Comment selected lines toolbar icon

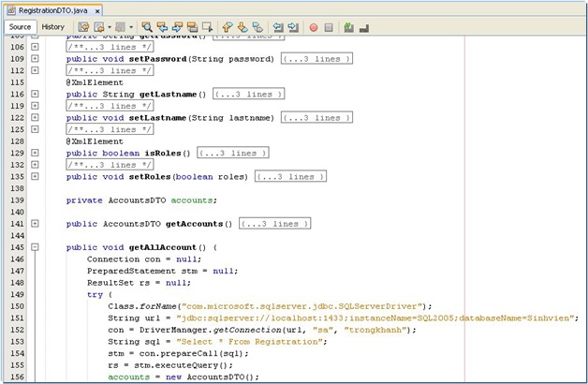pyautogui.click(x=348, y=27)
